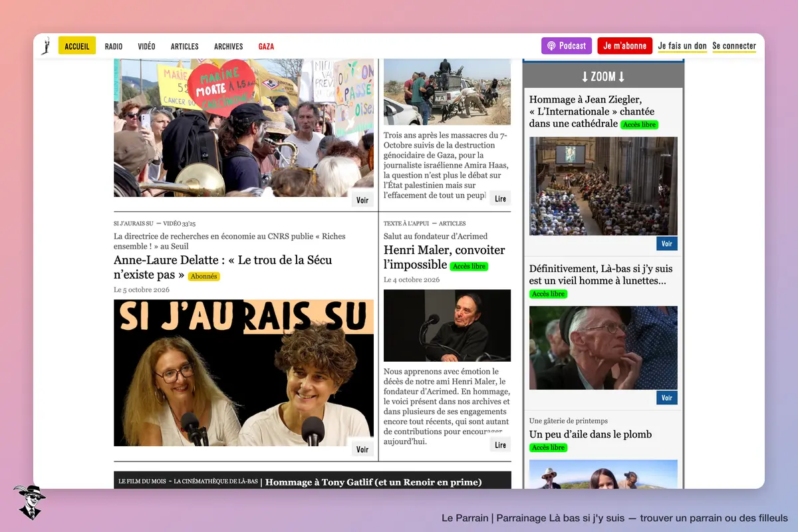Image resolution: width=798 pixels, height=532 pixels.
Task: Open the Je fais un don link
Action: [682, 47]
